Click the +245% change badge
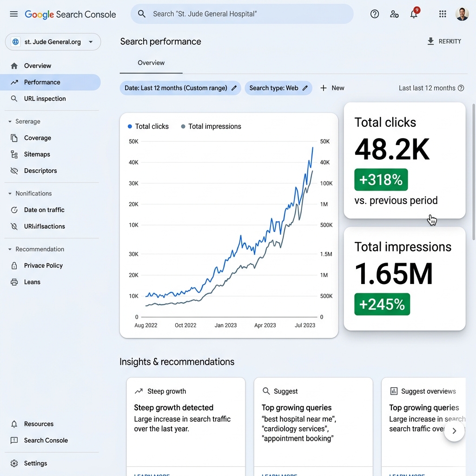476x476 pixels. pyautogui.click(x=382, y=304)
